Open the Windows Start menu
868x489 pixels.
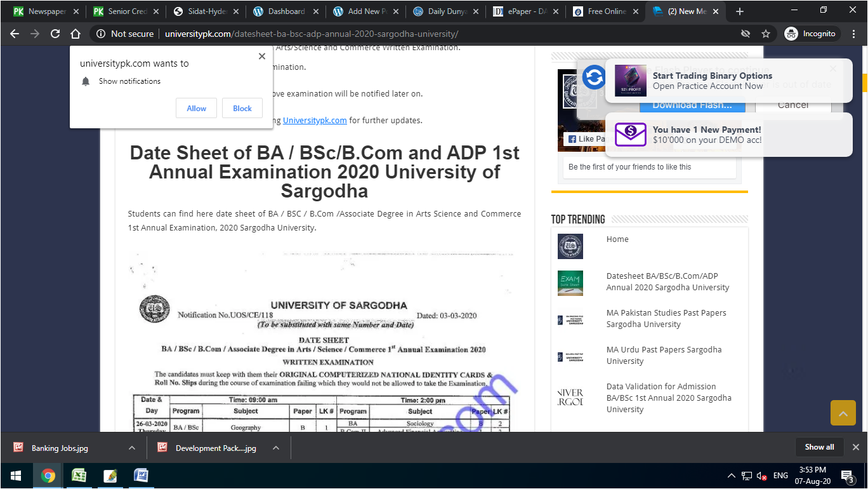click(15, 476)
